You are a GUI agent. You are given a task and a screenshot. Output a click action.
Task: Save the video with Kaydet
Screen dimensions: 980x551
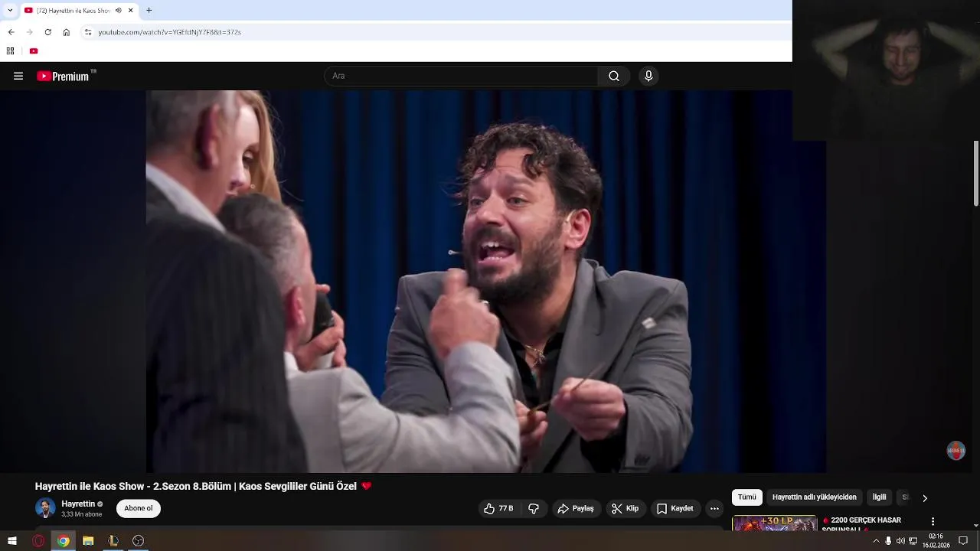pos(675,508)
